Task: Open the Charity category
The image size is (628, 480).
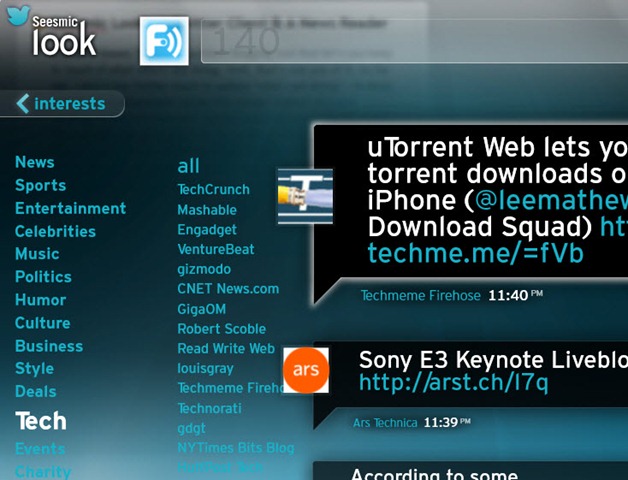Action: click(43, 472)
